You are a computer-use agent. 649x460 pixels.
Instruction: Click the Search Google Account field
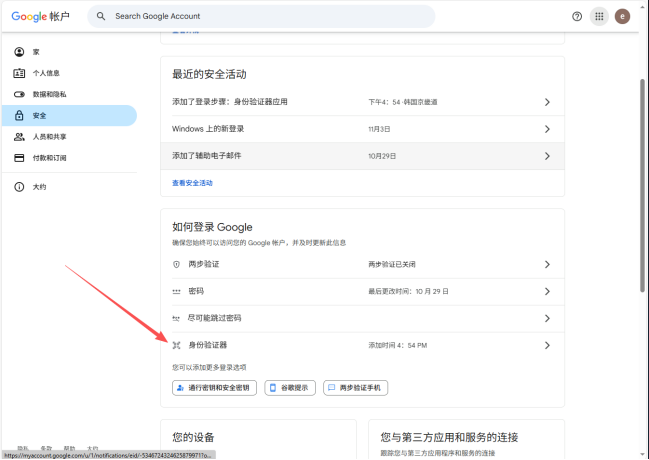[270, 16]
